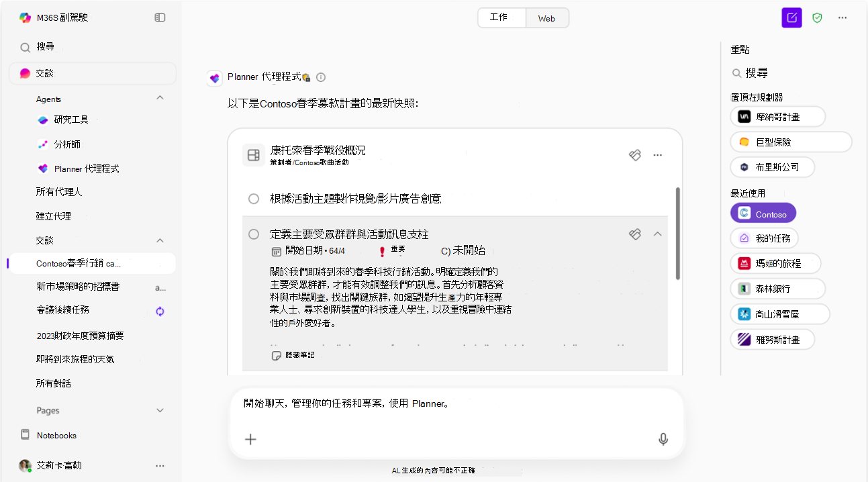
Task: Click the M365 Copilot logo icon
Action: pos(25,17)
